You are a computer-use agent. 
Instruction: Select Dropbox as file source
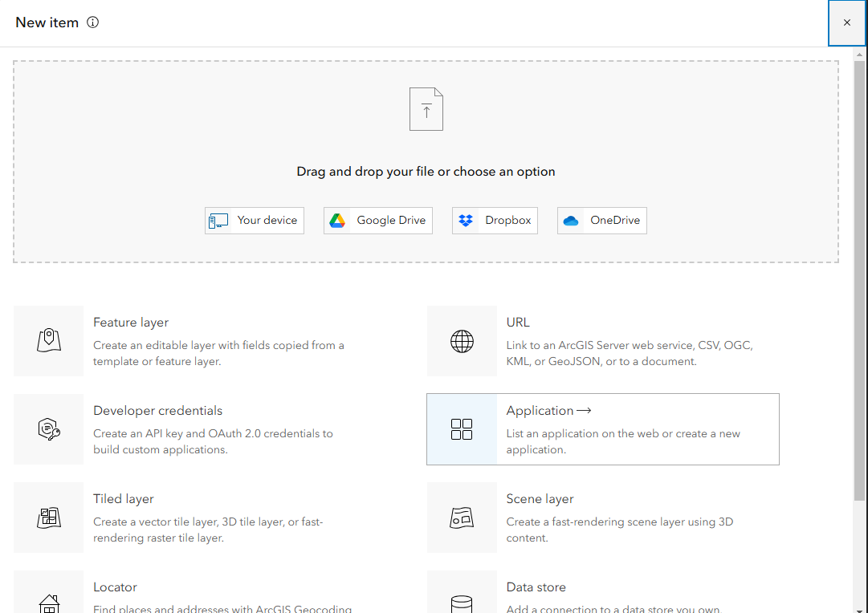point(495,221)
